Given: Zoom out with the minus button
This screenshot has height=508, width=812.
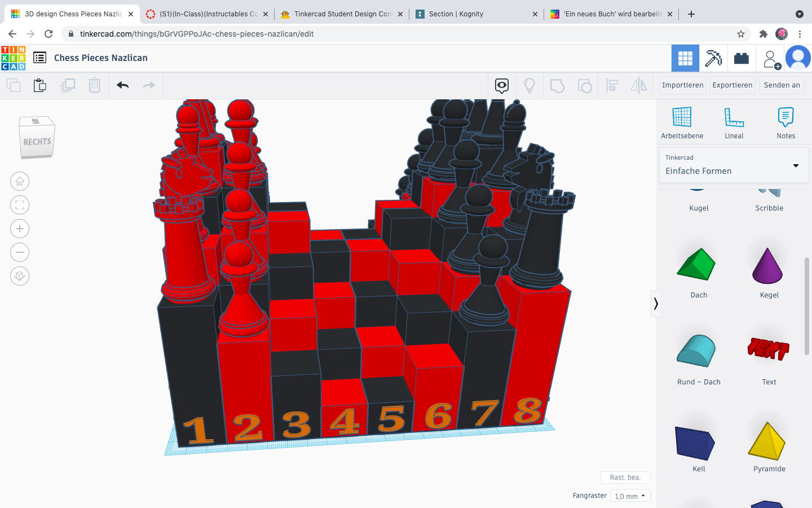Looking at the screenshot, I should tap(20, 252).
